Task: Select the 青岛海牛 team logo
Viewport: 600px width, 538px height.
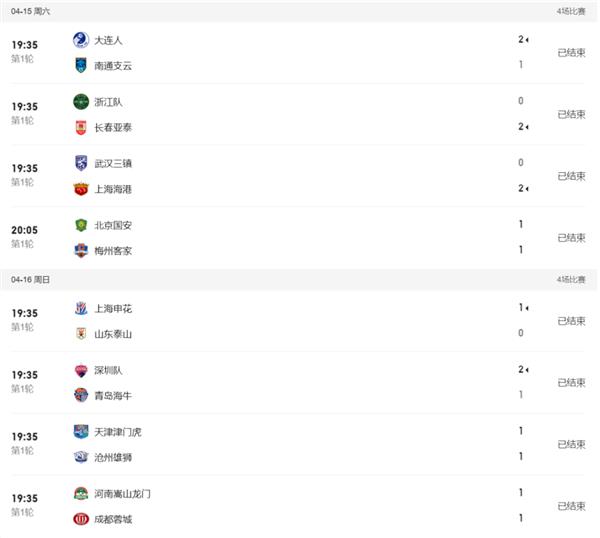Action: pyautogui.click(x=81, y=395)
